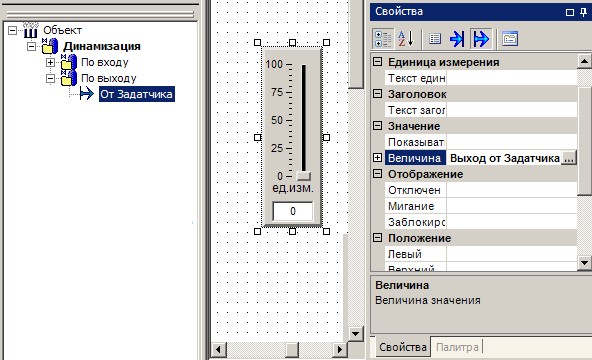Collapse the Положение property group
This screenshot has width=592, height=360.
click(x=377, y=238)
